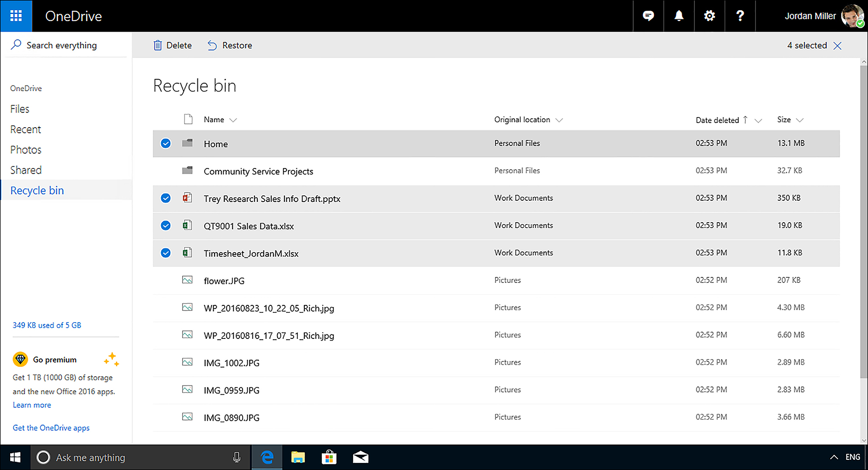
Task: Click the ENG language indicator
Action: point(853,457)
